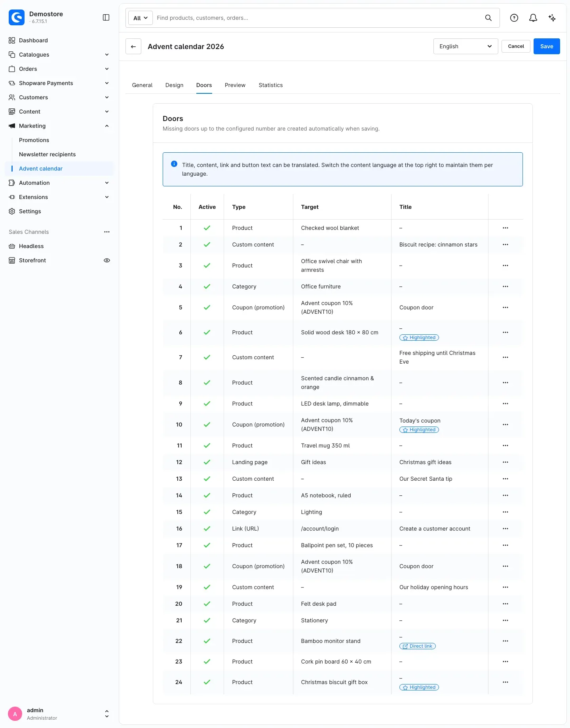Open the English content language dropdown
Viewport: 570px width, 728px height.
(465, 46)
